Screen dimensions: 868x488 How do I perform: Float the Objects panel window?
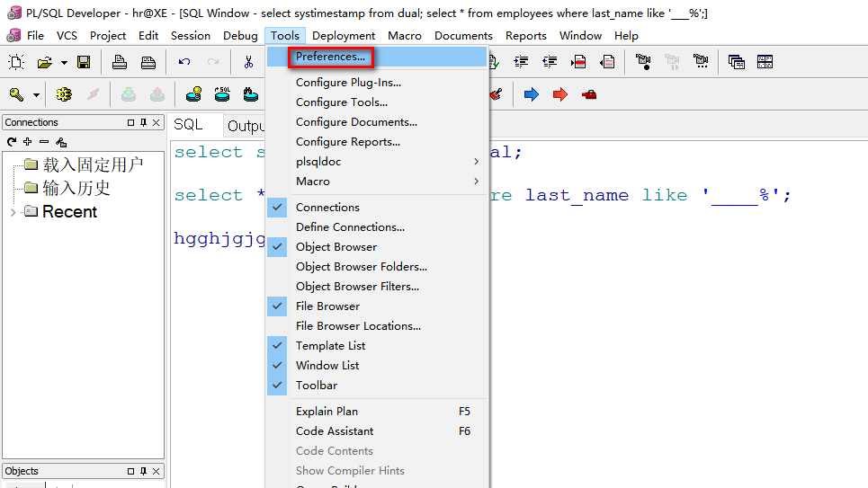pyautogui.click(x=130, y=472)
